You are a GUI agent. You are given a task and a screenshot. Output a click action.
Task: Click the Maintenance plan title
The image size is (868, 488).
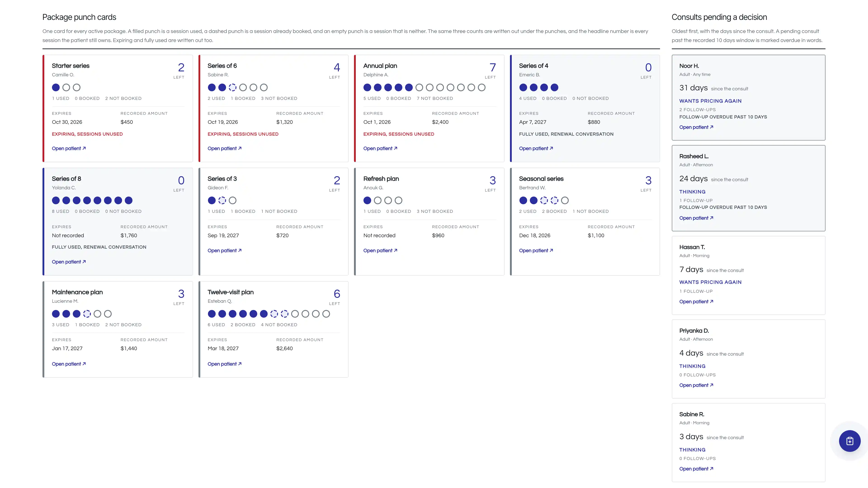click(x=77, y=292)
